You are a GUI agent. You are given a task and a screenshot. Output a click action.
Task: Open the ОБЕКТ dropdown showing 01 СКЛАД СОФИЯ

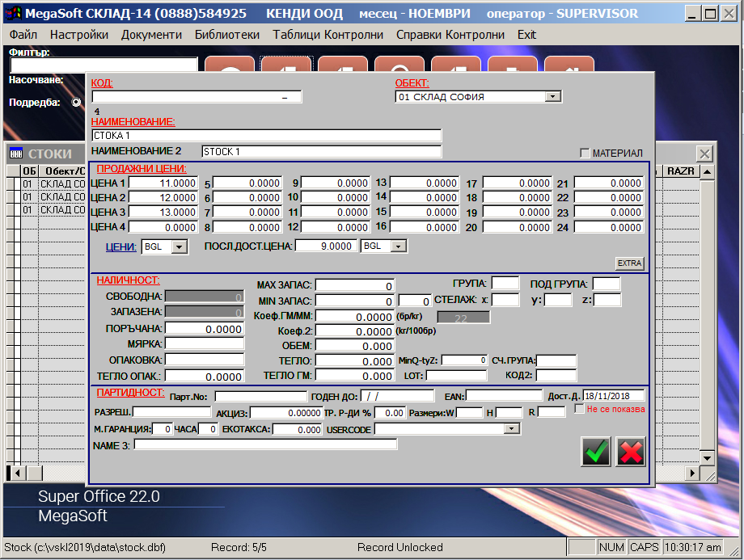point(553,97)
